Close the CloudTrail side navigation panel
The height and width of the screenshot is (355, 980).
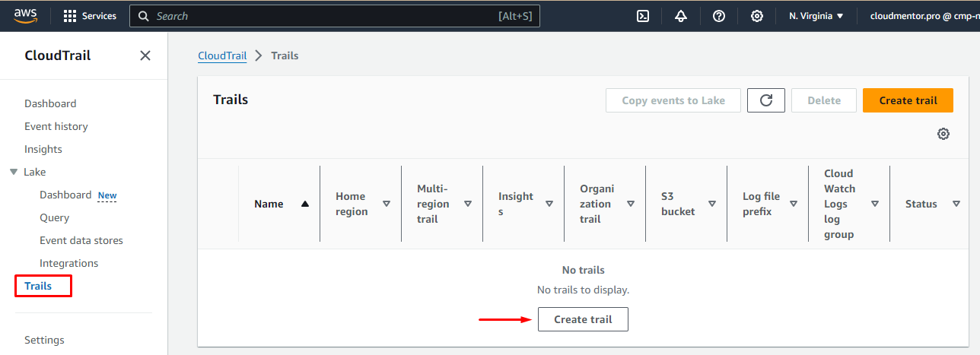click(145, 55)
